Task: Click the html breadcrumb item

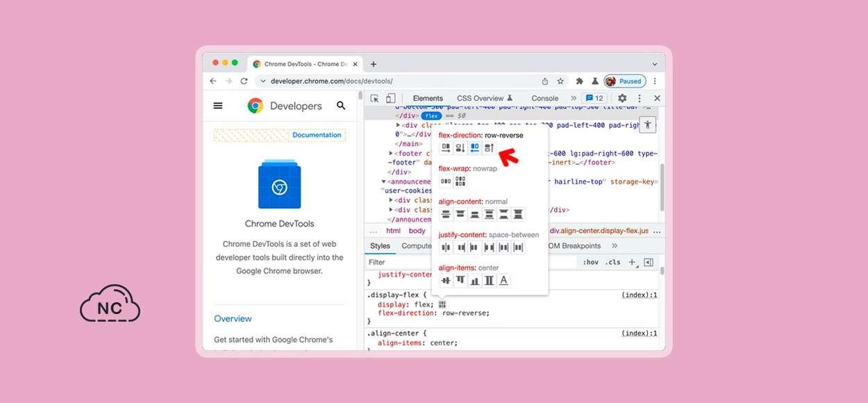Action: [393, 231]
